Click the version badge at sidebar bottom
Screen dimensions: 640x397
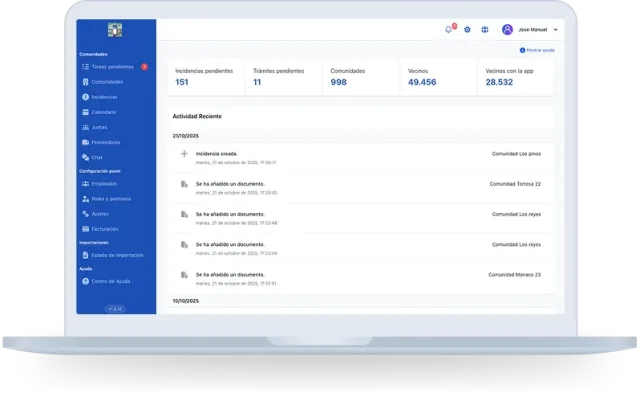pos(115,309)
